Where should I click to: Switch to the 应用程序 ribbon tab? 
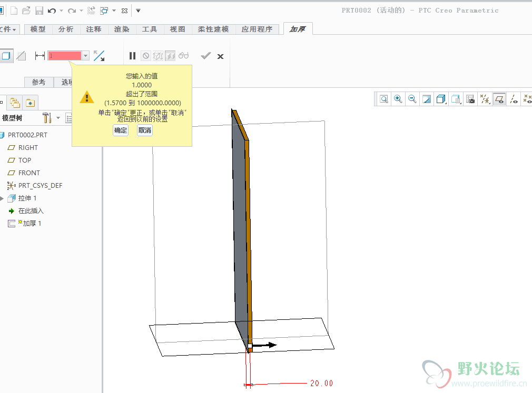tap(257, 29)
